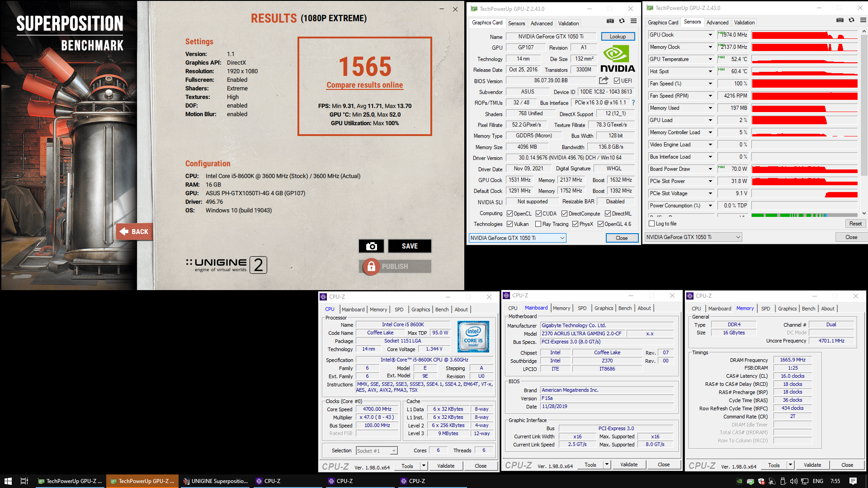Open the SPD tab in CPU-Z CPU window
868x488 pixels.
[399, 310]
